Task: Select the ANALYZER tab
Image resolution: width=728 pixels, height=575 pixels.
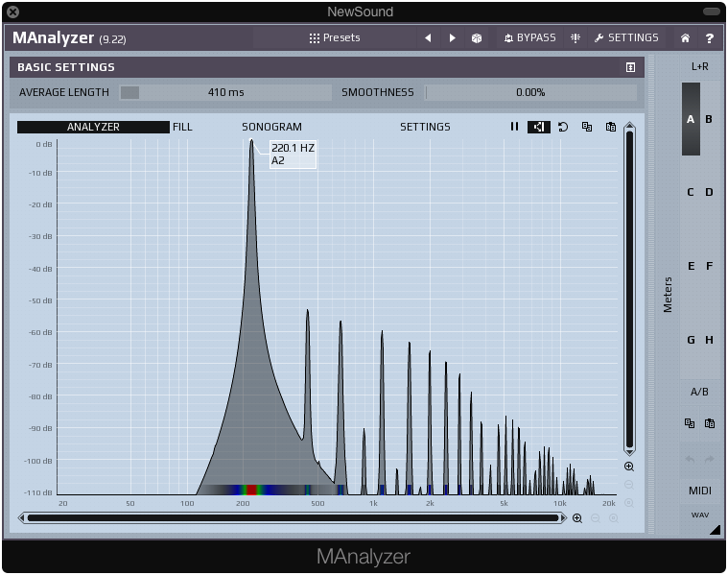Action: [x=93, y=127]
